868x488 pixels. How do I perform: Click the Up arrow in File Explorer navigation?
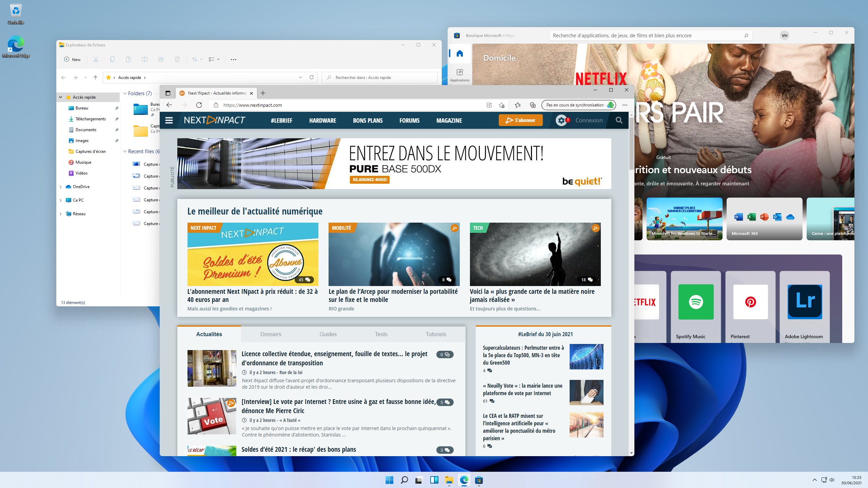point(96,78)
